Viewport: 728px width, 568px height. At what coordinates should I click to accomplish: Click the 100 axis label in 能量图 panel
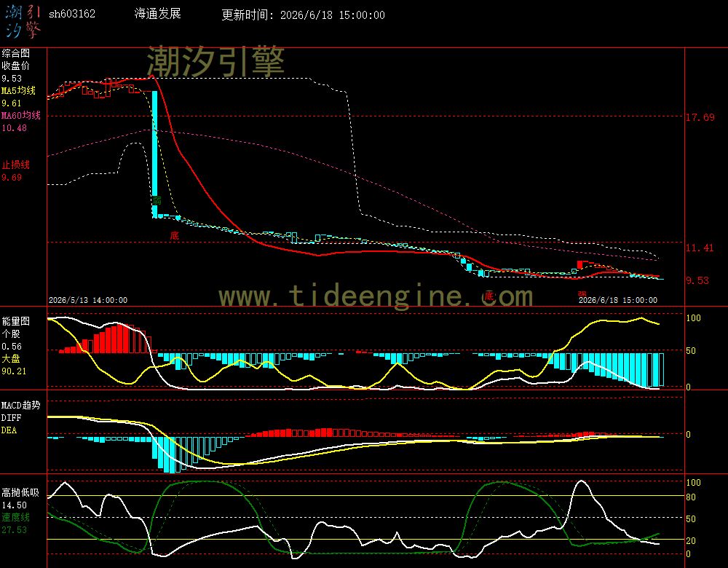click(x=693, y=317)
